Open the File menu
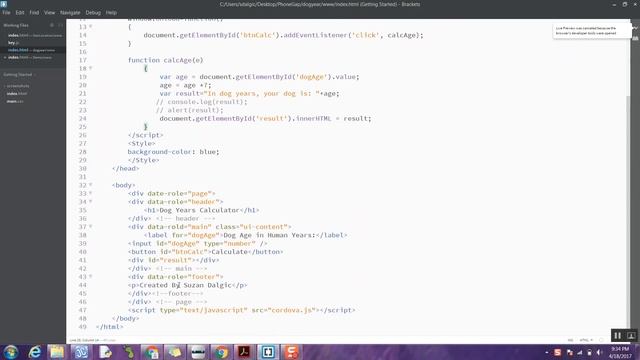 [6, 13]
